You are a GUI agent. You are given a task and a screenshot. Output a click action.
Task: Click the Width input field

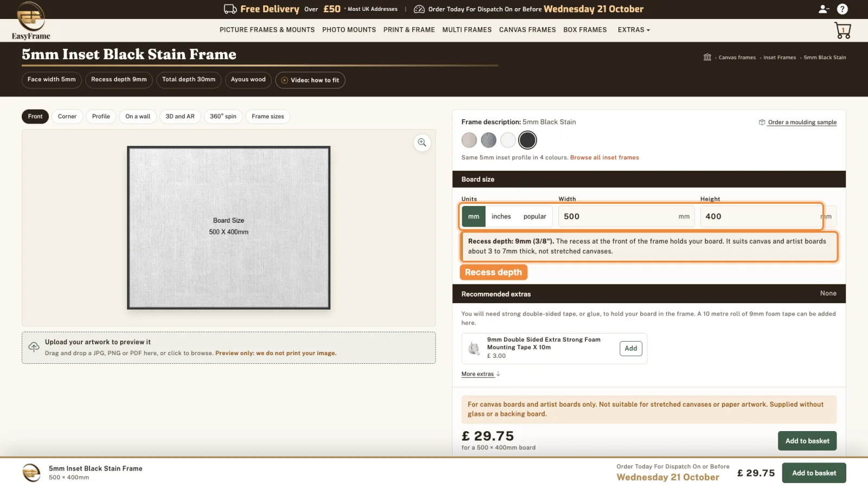[627, 216]
